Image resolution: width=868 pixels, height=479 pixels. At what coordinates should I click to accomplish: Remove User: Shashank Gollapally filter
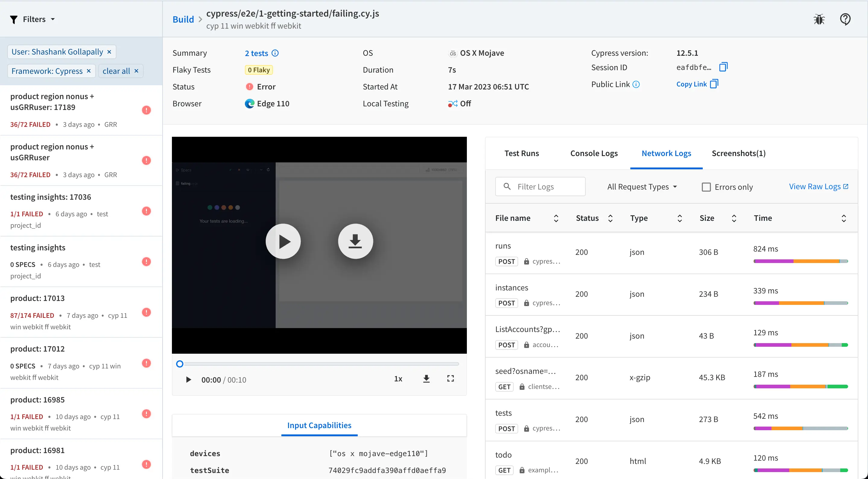(x=109, y=52)
